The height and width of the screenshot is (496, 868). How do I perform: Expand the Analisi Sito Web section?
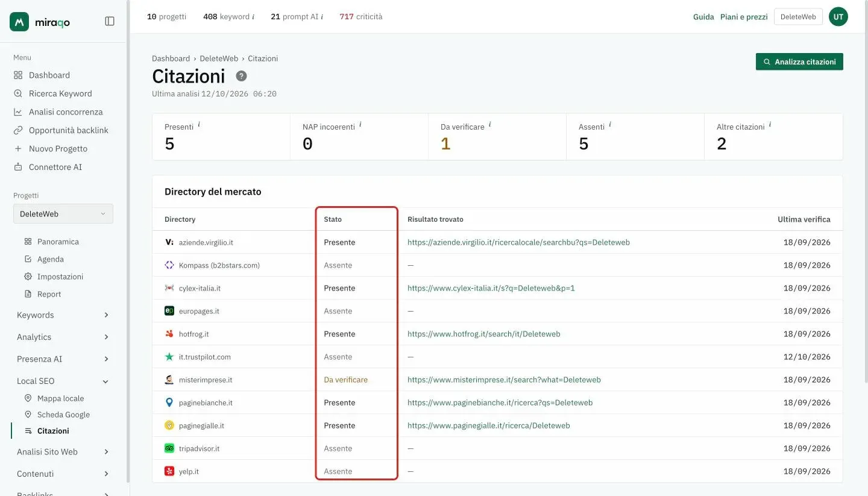click(63, 452)
